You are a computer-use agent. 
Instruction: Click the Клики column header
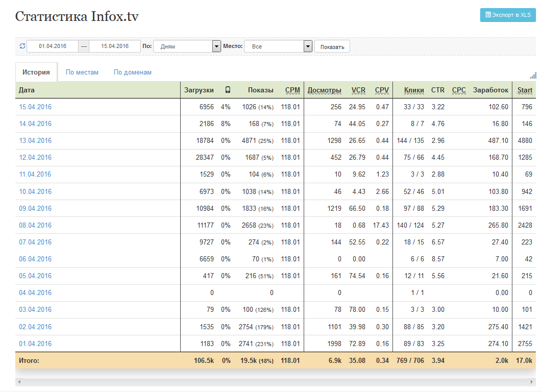pos(414,90)
